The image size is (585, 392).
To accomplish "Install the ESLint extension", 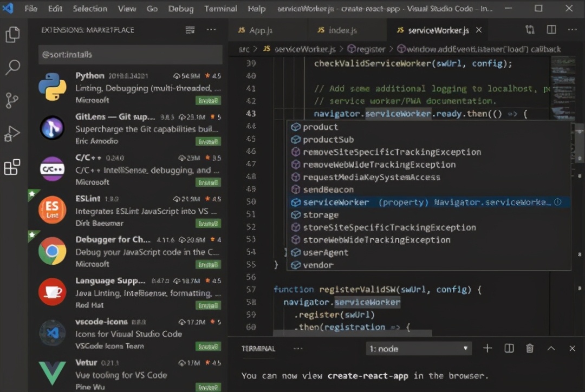I will (x=208, y=224).
